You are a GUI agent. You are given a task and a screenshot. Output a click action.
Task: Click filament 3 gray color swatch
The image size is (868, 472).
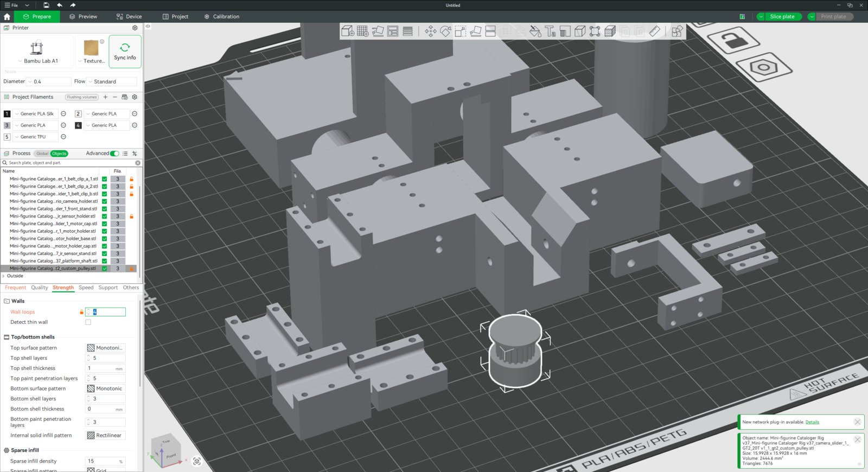click(x=7, y=125)
